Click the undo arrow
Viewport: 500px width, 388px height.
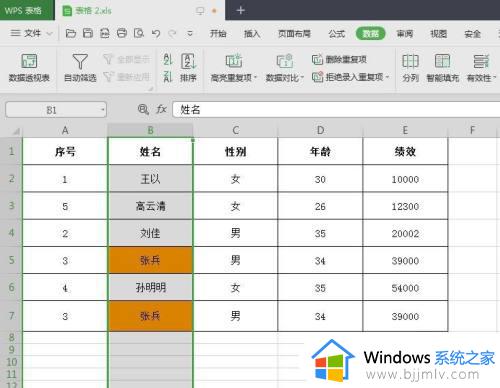(156, 33)
